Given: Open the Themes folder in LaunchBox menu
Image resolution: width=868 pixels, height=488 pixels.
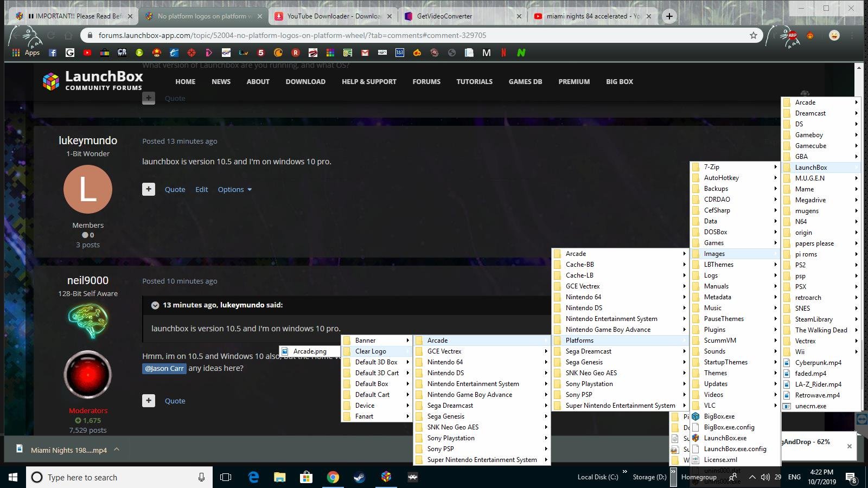Looking at the screenshot, I should pos(736,373).
